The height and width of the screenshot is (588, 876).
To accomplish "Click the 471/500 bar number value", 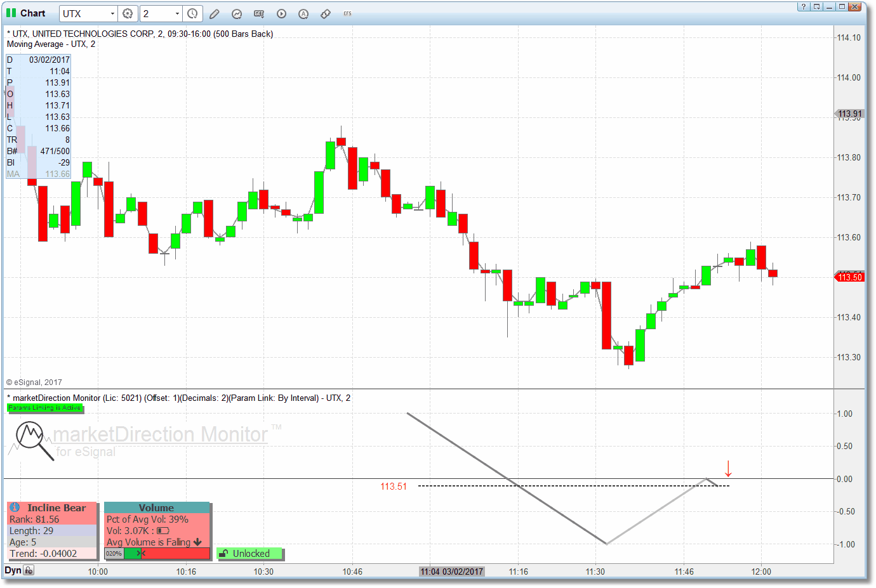I will pyautogui.click(x=55, y=151).
